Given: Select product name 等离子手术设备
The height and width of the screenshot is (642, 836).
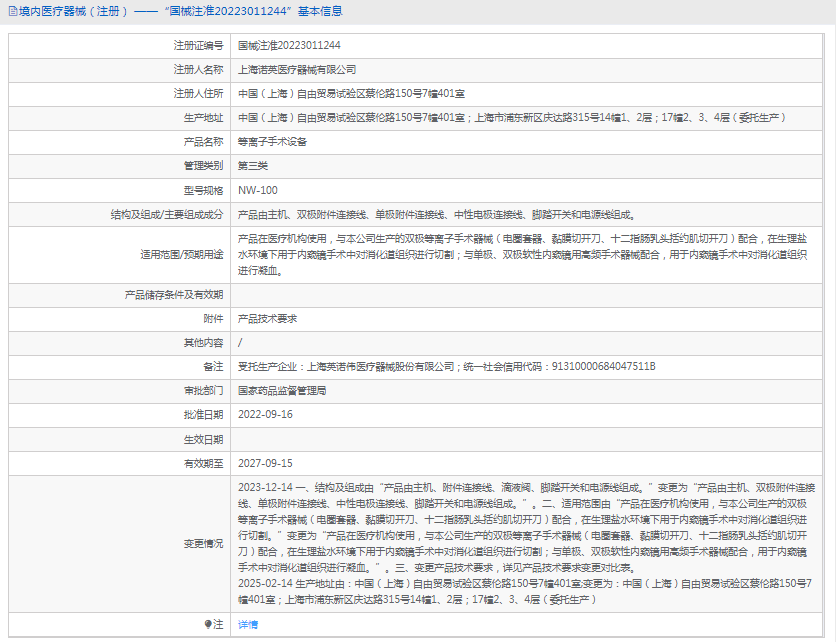Looking at the screenshot, I should 272,142.
